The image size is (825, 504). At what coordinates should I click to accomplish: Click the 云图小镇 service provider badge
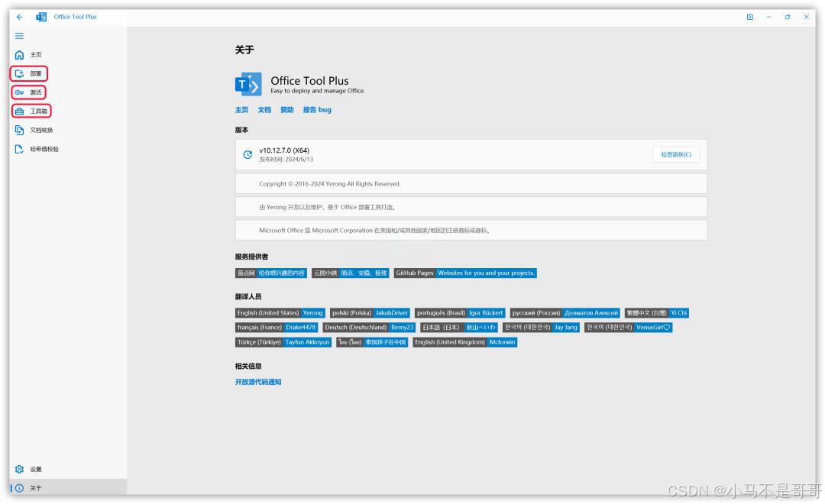click(351, 273)
